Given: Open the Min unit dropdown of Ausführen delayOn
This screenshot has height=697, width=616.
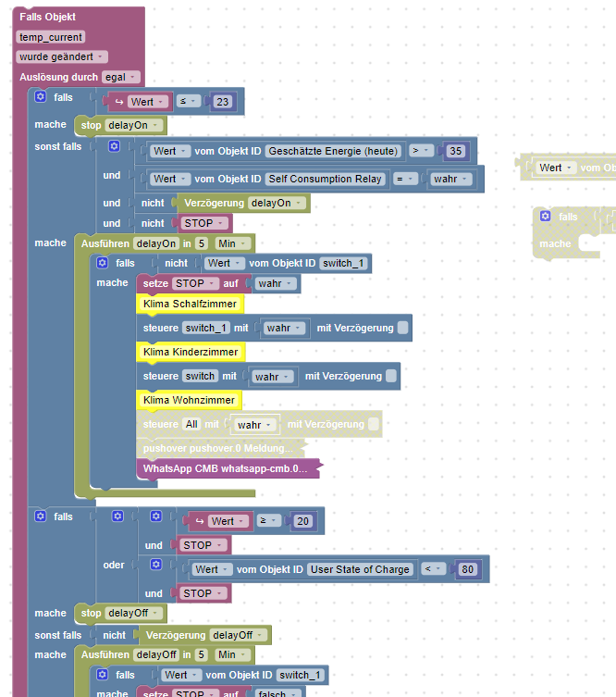Looking at the screenshot, I should pyautogui.click(x=233, y=243).
